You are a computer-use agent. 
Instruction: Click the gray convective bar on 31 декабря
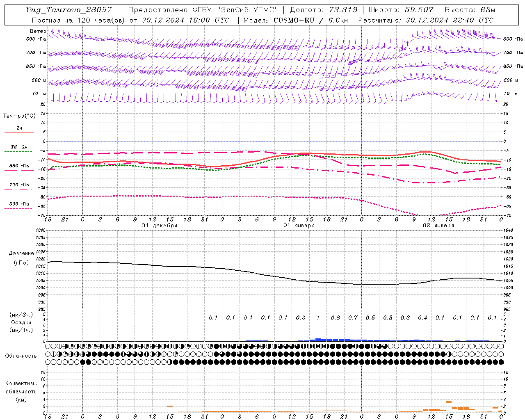[170, 406]
